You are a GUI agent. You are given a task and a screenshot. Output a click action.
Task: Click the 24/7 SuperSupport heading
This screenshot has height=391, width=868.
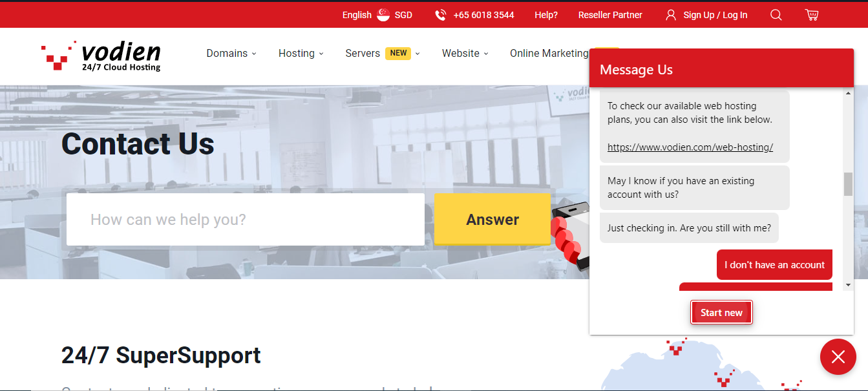[x=161, y=355]
